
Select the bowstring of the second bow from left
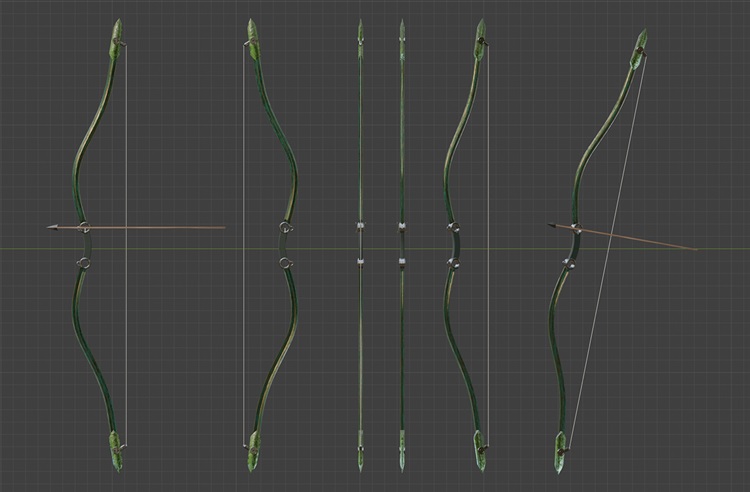pos(244,330)
